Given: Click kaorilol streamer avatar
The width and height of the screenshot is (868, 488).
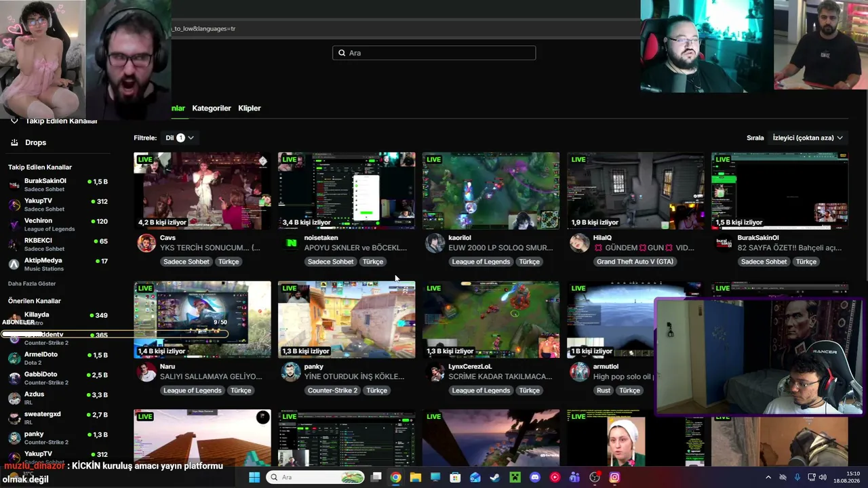Looking at the screenshot, I should pos(435,243).
